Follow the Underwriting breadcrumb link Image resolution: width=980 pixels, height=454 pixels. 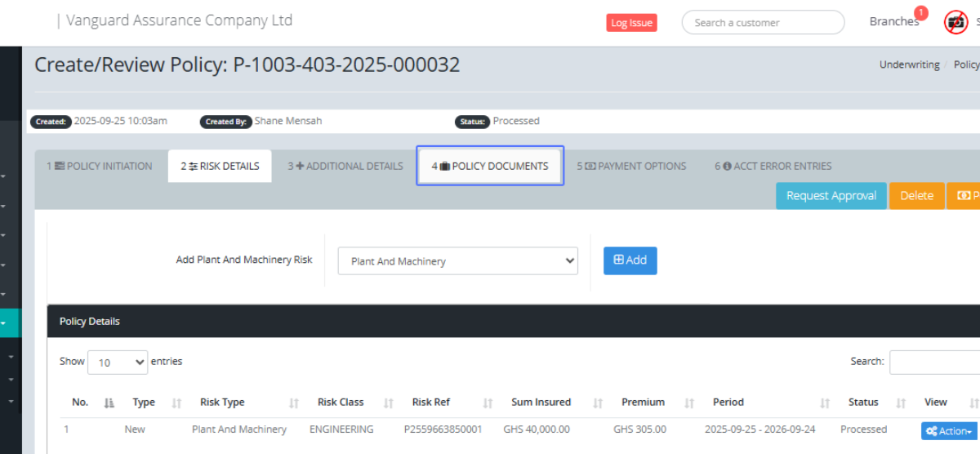click(909, 65)
